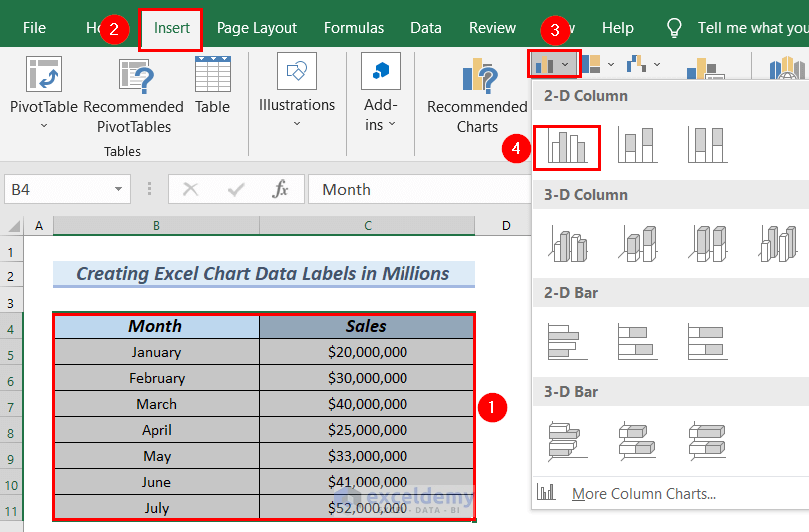Choose the Clustered Bar chart icon
The height and width of the screenshot is (532, 809).
click(x=567, y=342)
